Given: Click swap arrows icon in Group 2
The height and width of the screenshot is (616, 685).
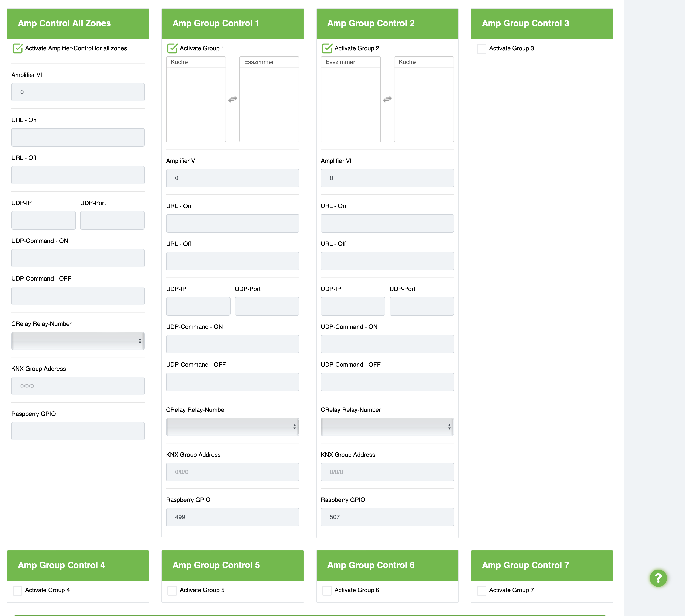Looking at the screenshot, I should [387, 99].
